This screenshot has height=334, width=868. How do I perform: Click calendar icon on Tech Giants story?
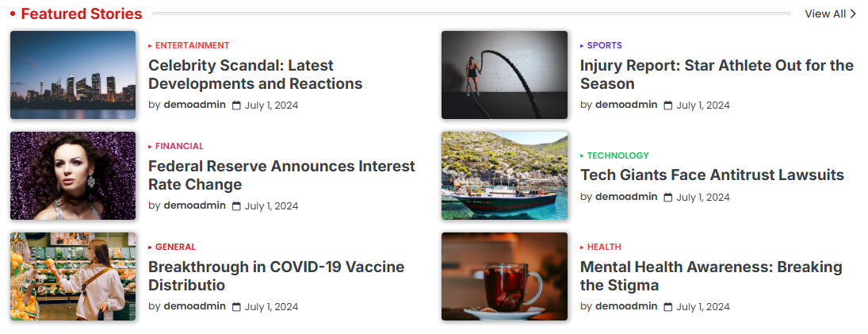[667, 198]
